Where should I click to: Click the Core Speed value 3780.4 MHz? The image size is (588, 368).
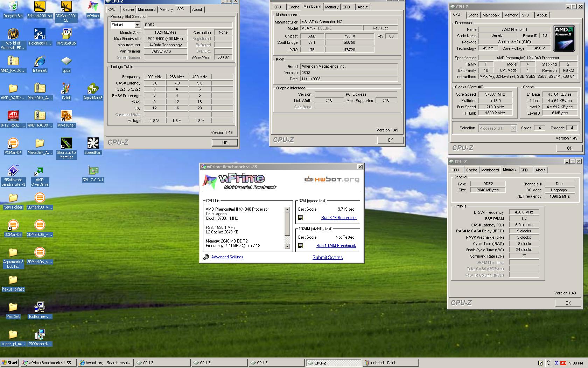[x=495, y=94]
